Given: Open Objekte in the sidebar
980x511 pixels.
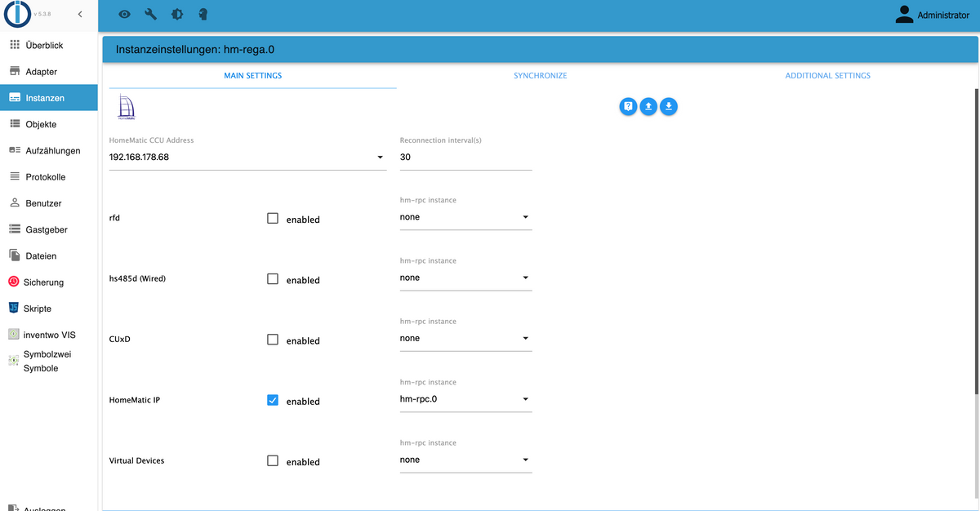Looking at the screenshot, I should 49,124.
